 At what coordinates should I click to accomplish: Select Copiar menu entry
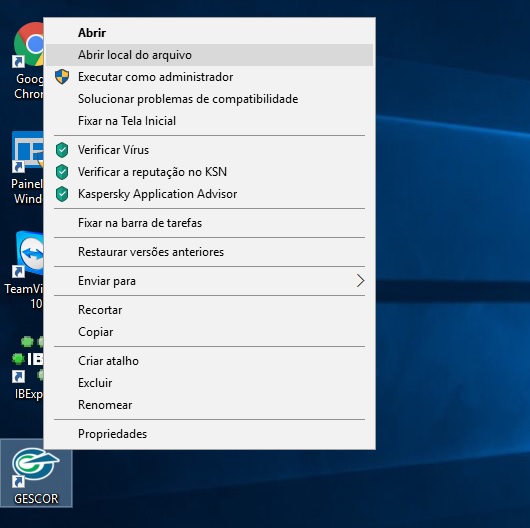[209, 332]
